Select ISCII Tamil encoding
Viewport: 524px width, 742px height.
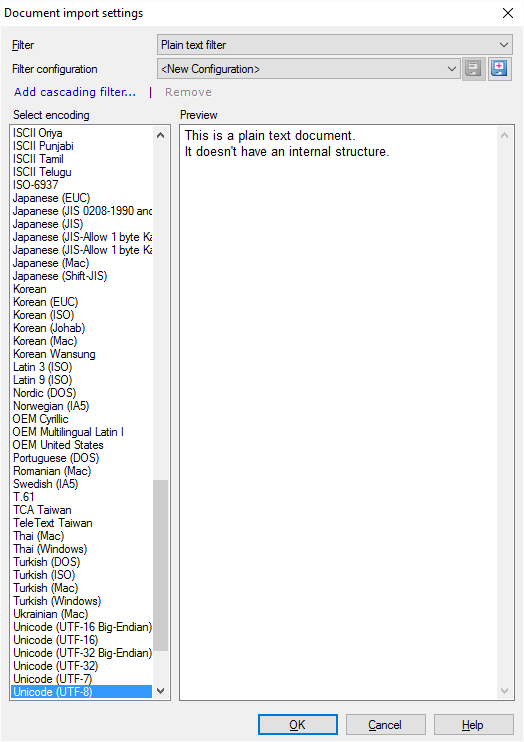[x=81, y=159]
